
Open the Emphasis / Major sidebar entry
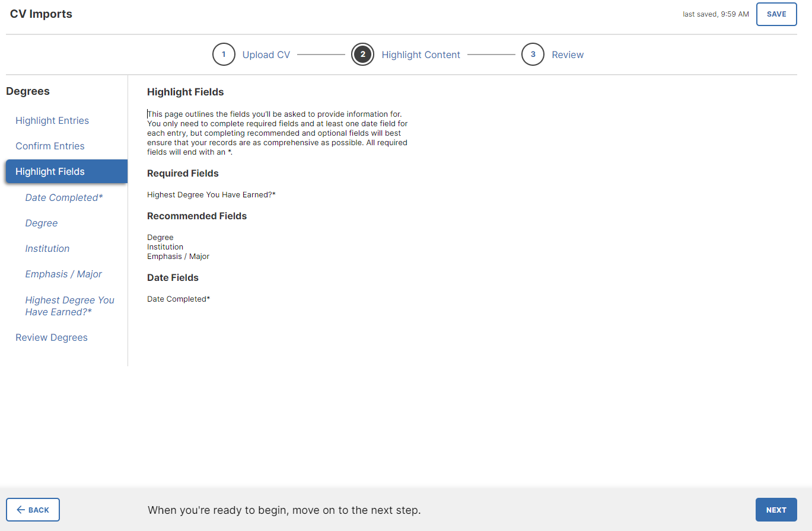point(63,274)
